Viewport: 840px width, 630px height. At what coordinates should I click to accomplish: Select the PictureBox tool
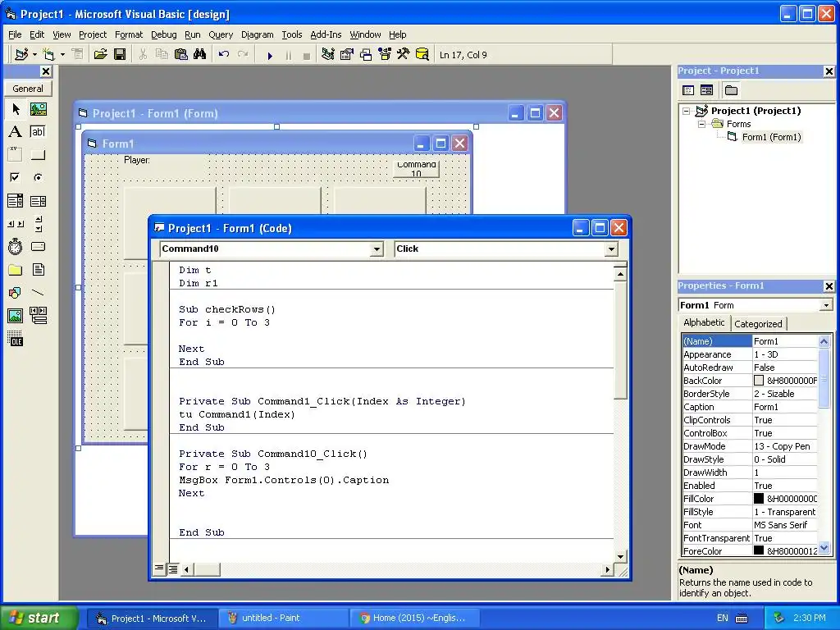(38, 109)
